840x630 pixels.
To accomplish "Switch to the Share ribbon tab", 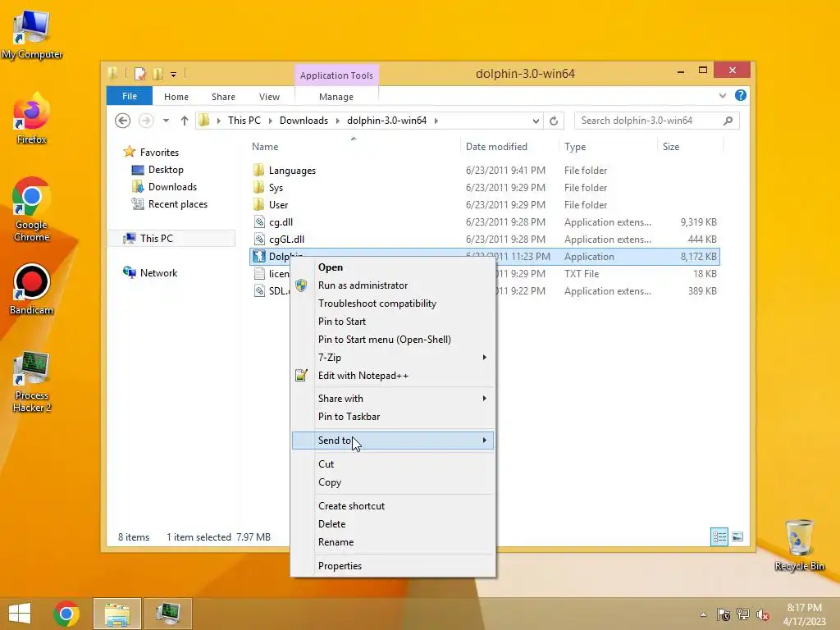I will pyautogui.click(x=223, y=97).
